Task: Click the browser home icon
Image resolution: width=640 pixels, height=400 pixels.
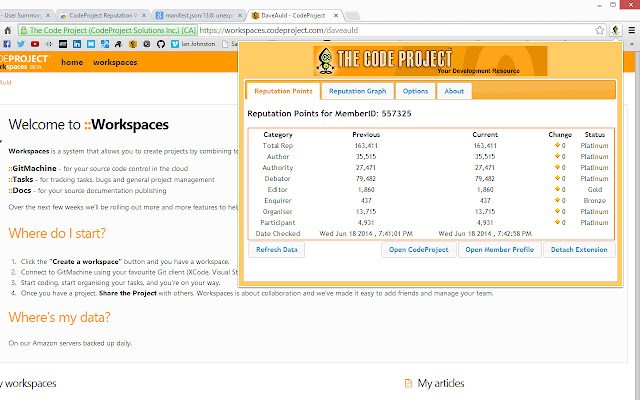Action: point(8,30)
